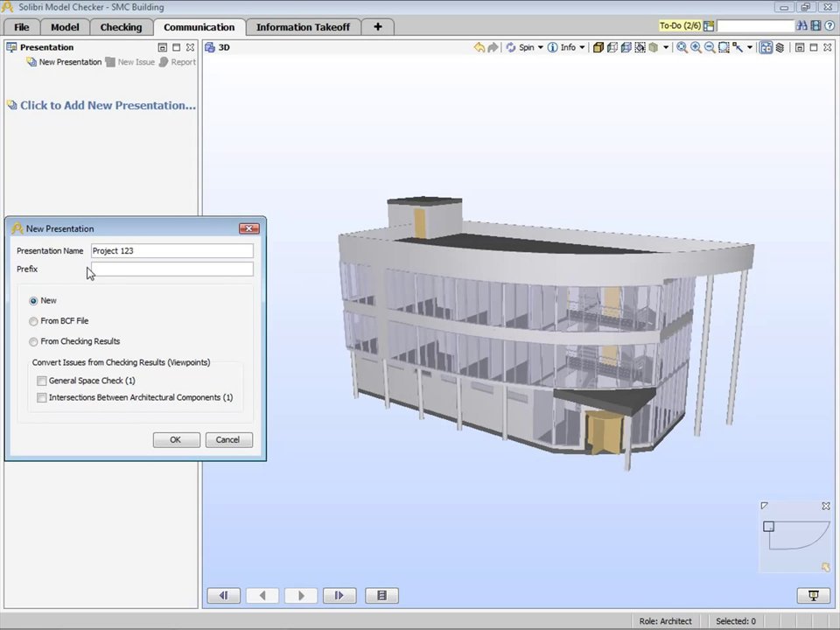Image resolution: width=840 pixels, height=630 pixels.
Task: Click Cancel in New Presentation dialog
Action: (228, 440)
